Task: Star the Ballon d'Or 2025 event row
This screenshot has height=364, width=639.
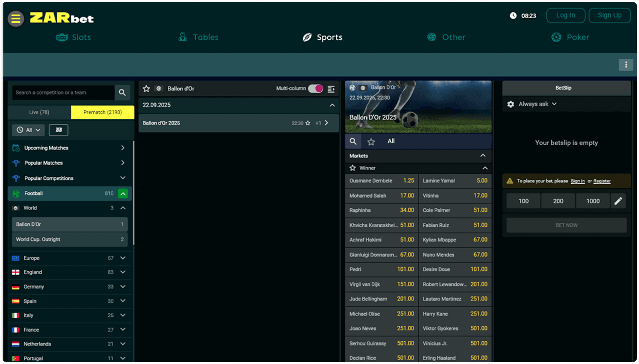Action: [308, 123]
